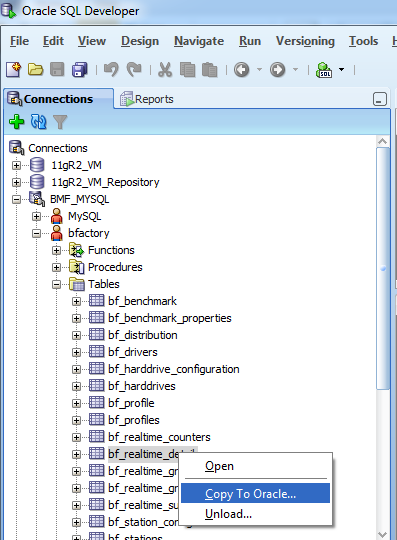Open the Edit menu
The image size is (397, 540).
(53, 41)
